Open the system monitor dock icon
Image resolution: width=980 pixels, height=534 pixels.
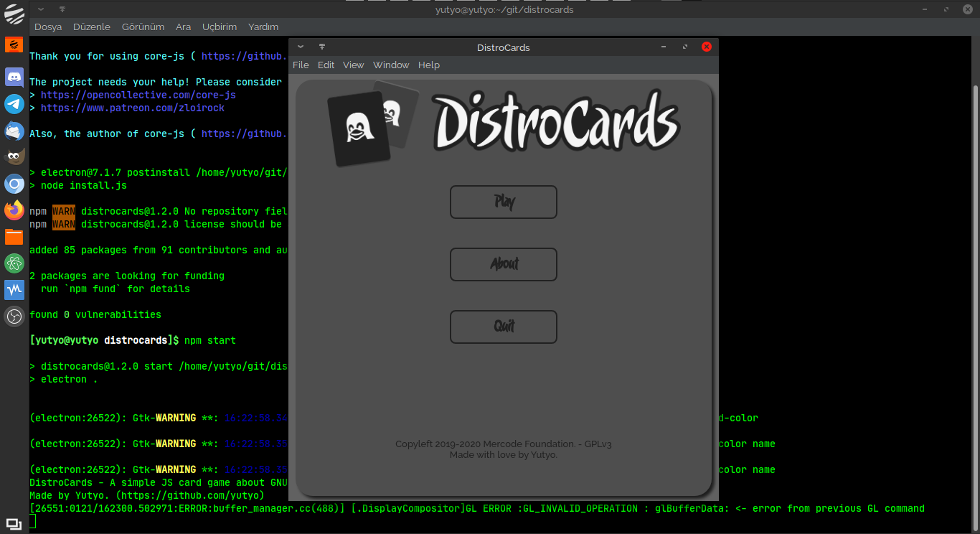[14, 290]
